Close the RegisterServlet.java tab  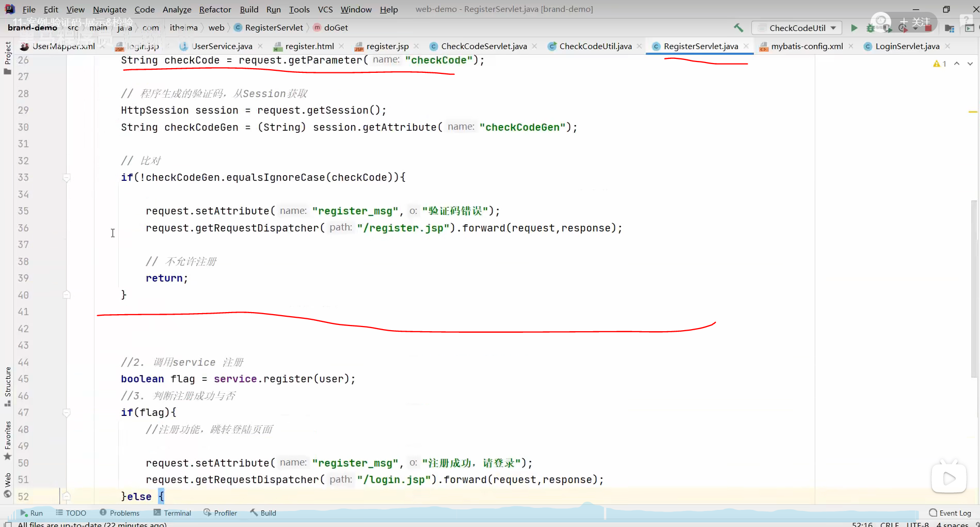pos(746,46)
